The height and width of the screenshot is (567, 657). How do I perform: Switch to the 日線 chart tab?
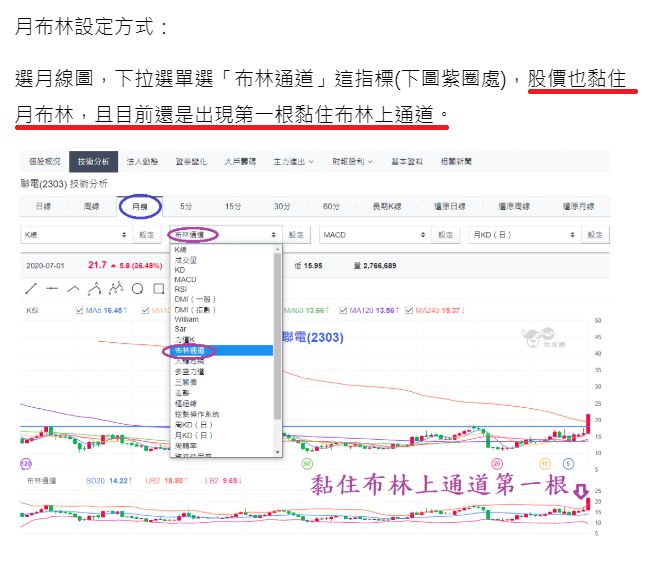pos(43,206)
